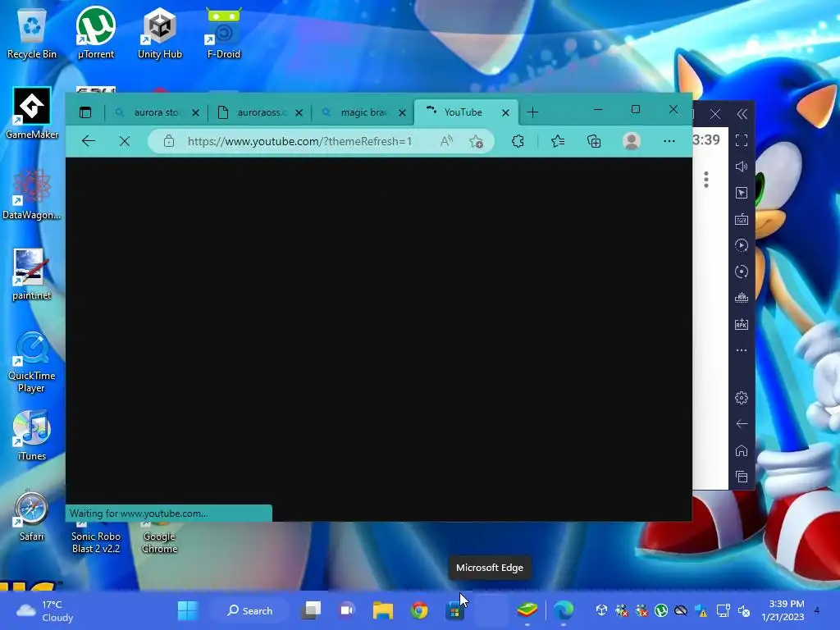Switch to the 'aurora sto' tab
Viewport: 840px width, 630px height.
[x=155, y=112]
